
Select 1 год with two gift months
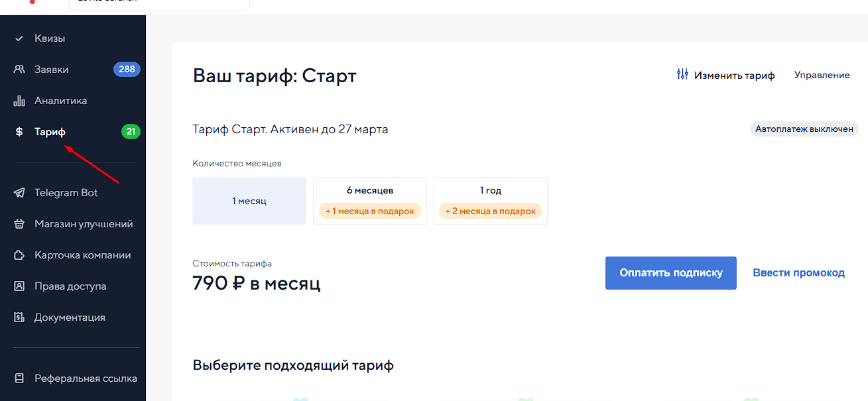[x=490, y=200]
